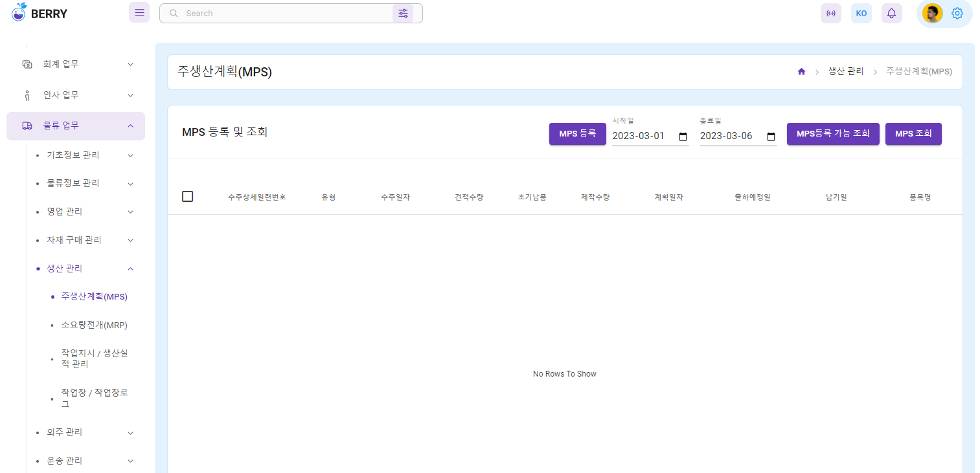
Task: Open the settings gear icon
Action: click(x=957, y=13)
